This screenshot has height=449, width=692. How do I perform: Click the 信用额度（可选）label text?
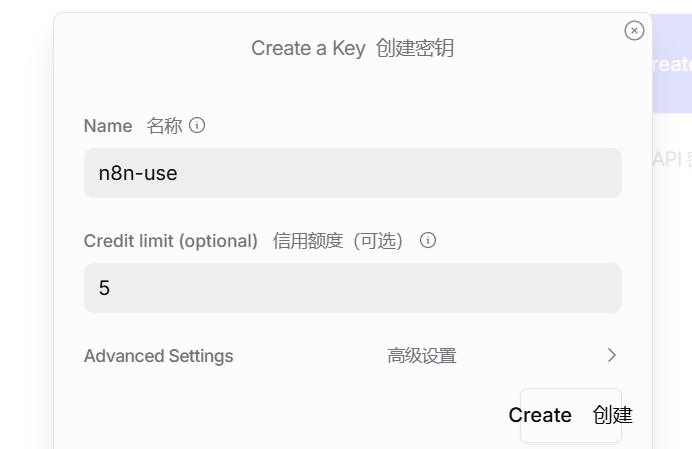point(338,241)
